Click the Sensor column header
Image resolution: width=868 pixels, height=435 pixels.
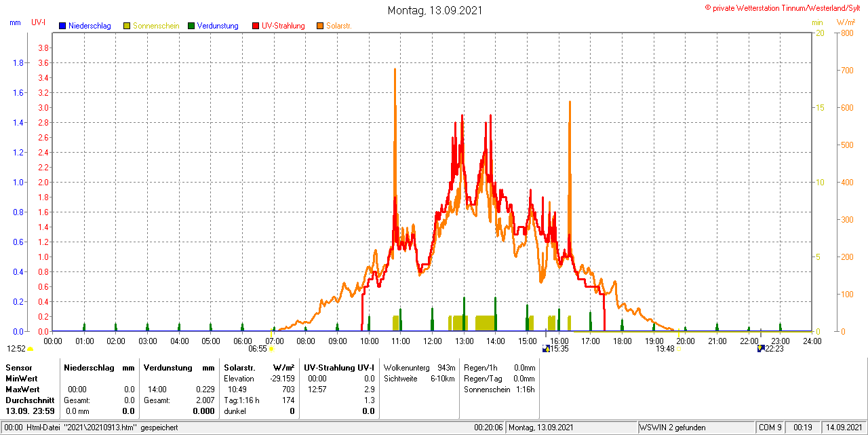(18, 367)
